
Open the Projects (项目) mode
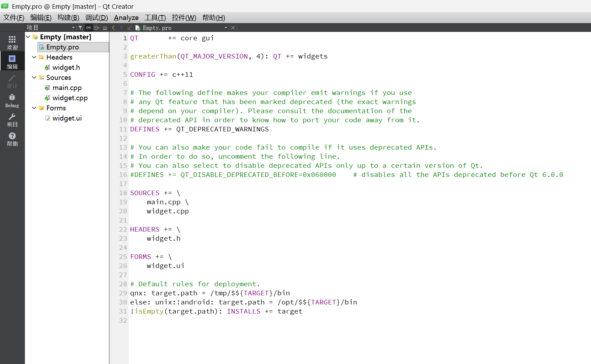click(12, 119)
